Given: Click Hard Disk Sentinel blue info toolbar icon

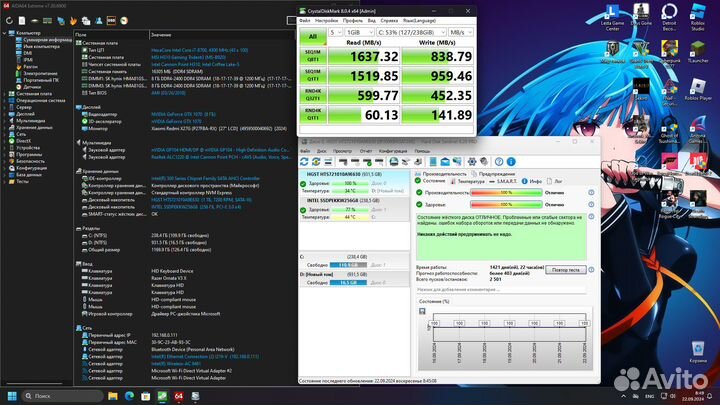Looking at the screenshot, I should point(511,162).
